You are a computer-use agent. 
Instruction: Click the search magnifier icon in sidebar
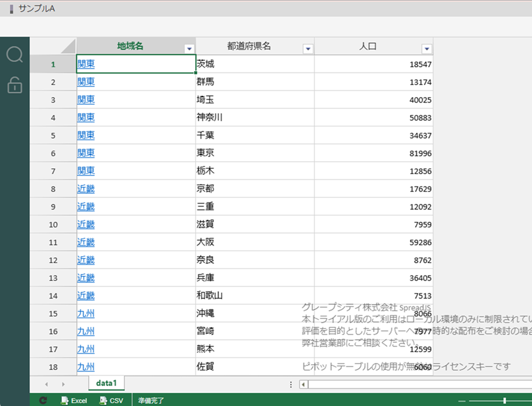pos(14,55)
